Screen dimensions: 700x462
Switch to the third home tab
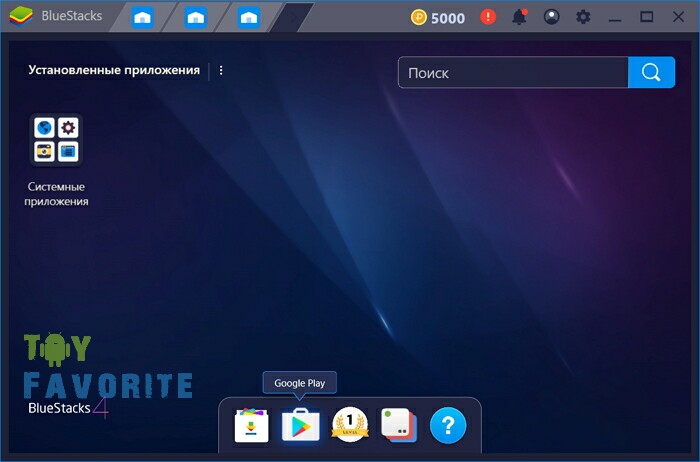[x=249, y=17]
